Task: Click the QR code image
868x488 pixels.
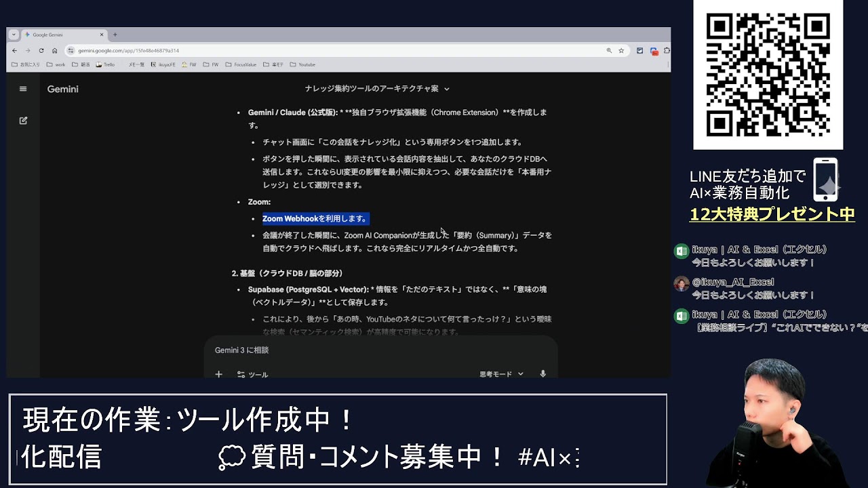Action: coord(768,75)
